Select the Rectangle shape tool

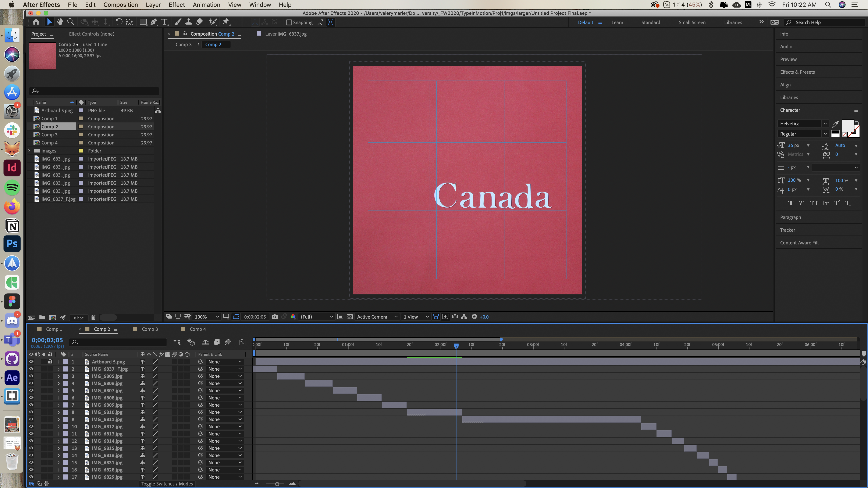coord(143,22)
